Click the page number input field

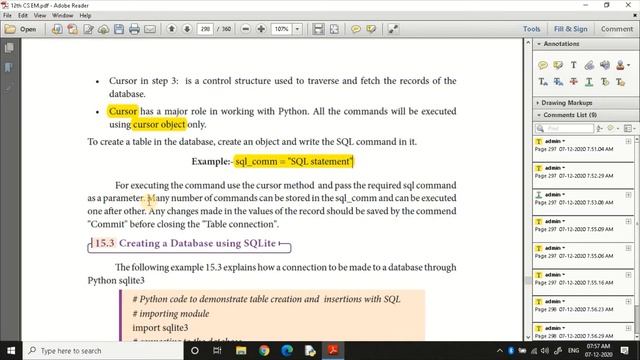pyautogui.click(x=205, y=29)
